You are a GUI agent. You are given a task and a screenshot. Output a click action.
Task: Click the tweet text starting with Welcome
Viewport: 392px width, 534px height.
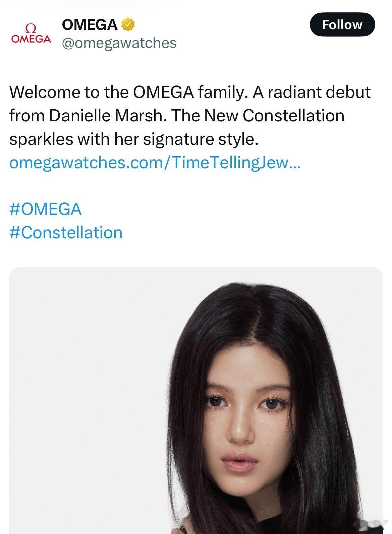(x=190, y=116)
